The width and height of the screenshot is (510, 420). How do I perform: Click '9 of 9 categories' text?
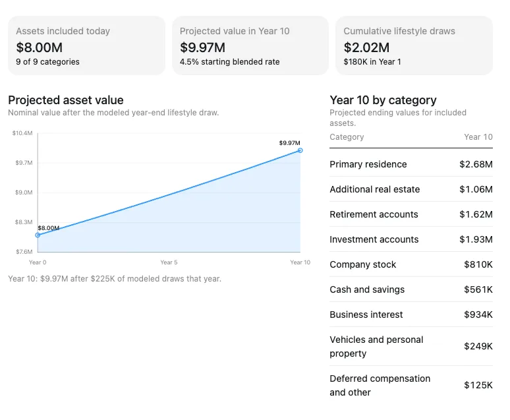(47, 62)
